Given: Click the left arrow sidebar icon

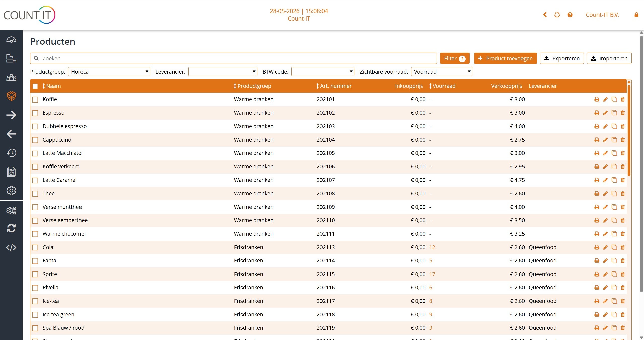Looking at the screenshot, I should 11,134.
